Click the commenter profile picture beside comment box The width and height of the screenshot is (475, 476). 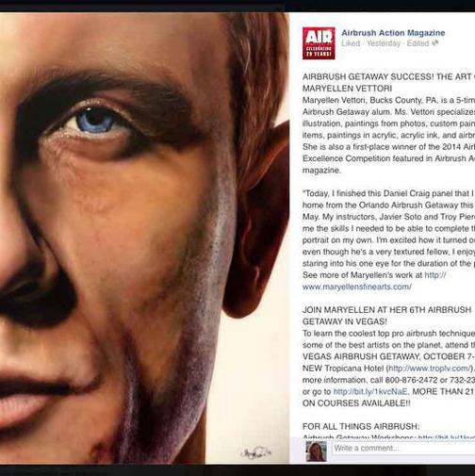pos(317,451)
